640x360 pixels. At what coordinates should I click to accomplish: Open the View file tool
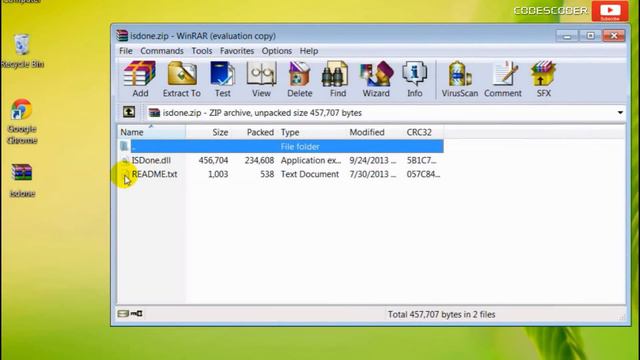(x=261, y=79)
